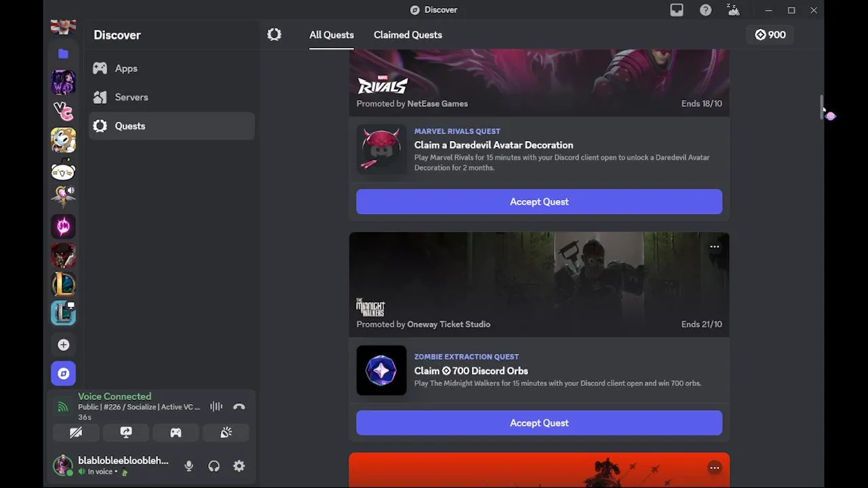Click 'Claim a Daredevil Avatar Decoration' title

494,145
